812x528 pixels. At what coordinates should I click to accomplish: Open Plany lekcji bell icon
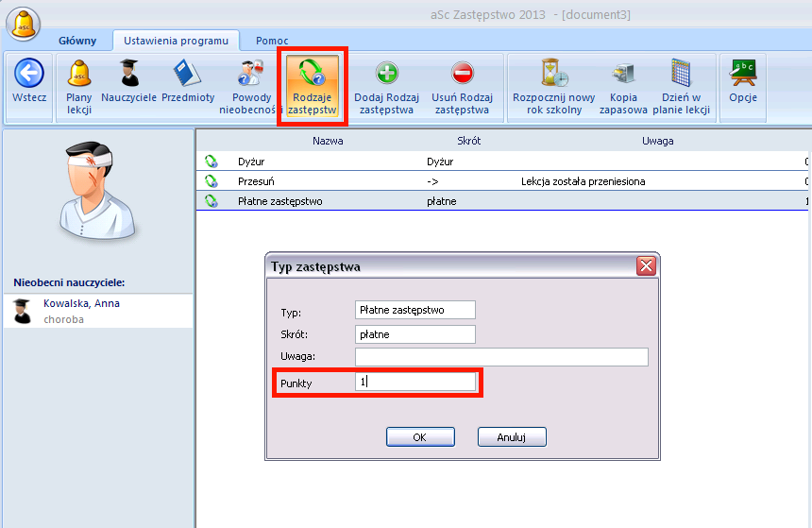coord(78,87)
